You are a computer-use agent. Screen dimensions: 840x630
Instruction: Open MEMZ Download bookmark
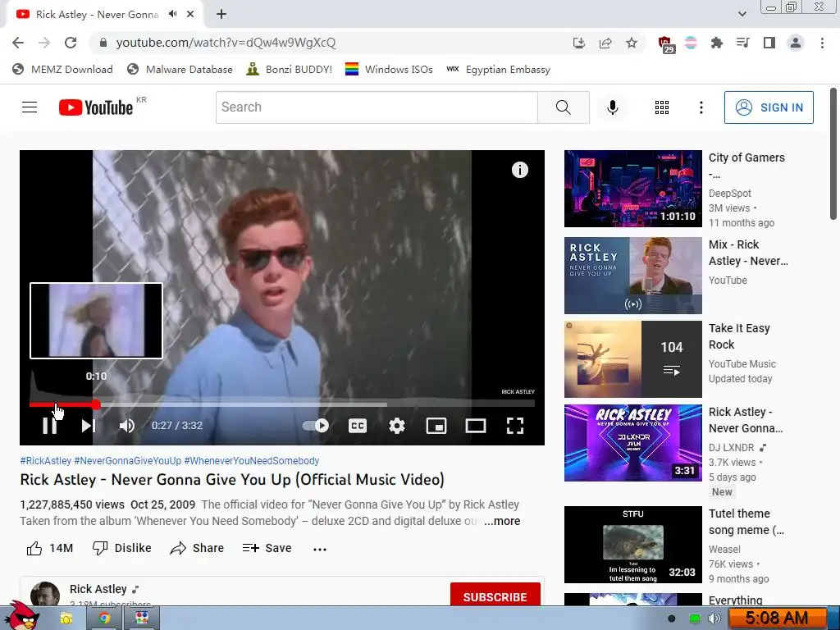[62, 69]
